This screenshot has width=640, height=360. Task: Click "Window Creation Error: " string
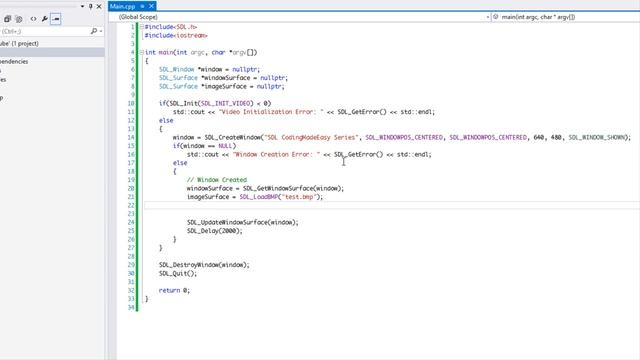[x=276, y=154]
